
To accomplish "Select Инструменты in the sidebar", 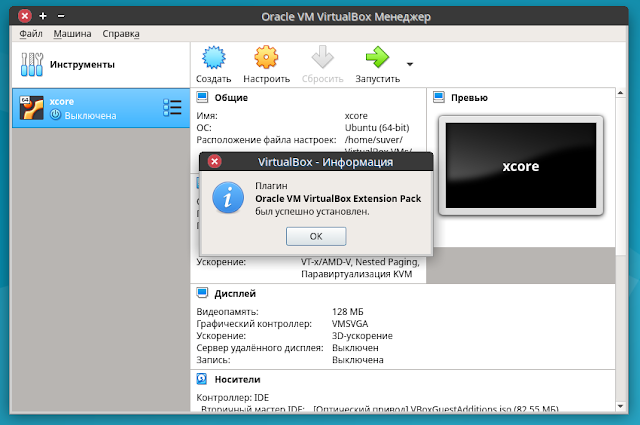I will coord(101,65).
